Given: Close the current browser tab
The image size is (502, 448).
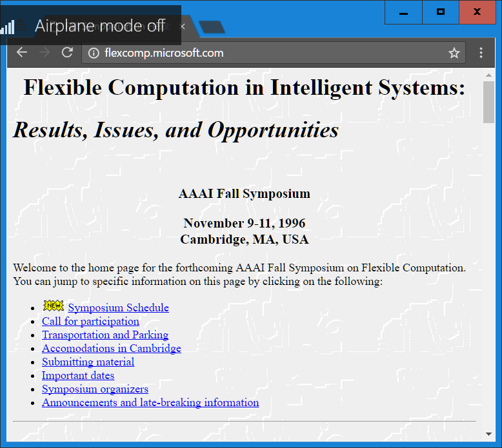Looking at the screenshot, I should (x=183, y=26).
